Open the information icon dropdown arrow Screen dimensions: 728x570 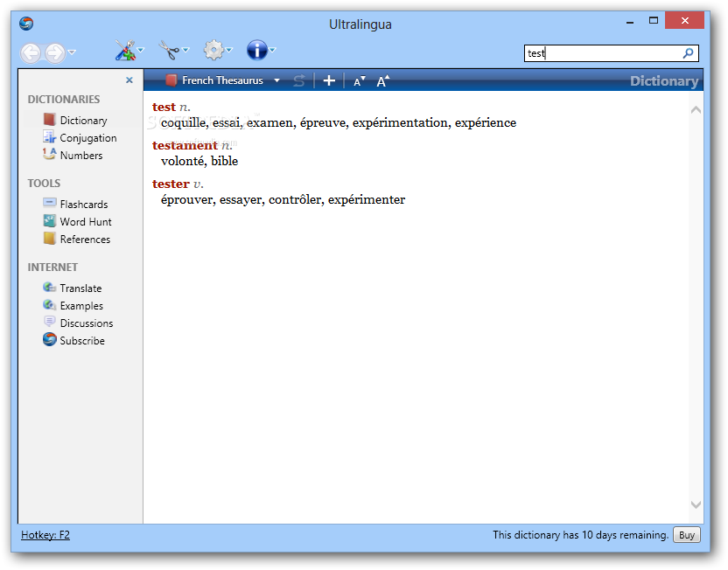click(x=273, y=50)
